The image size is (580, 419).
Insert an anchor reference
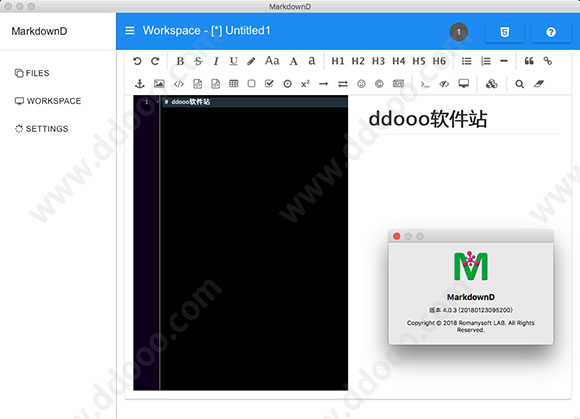(x=139, y=84)
